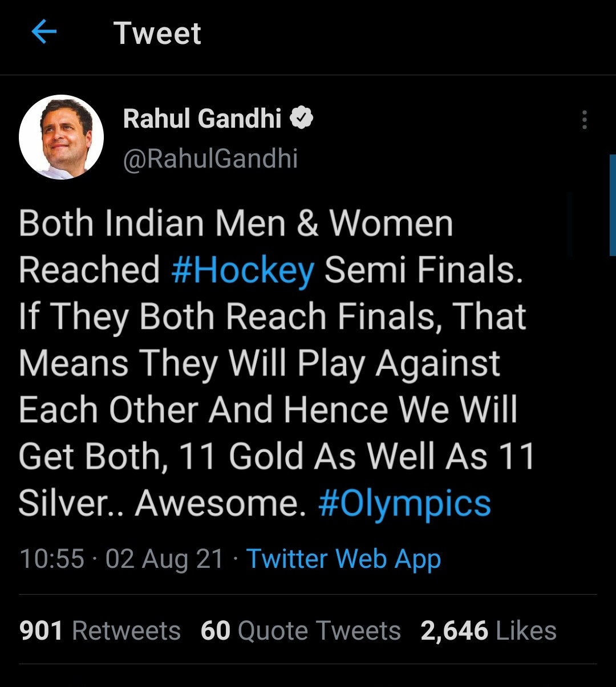Go back using the blue arrow
616x687 pixels.
(44, 32)
